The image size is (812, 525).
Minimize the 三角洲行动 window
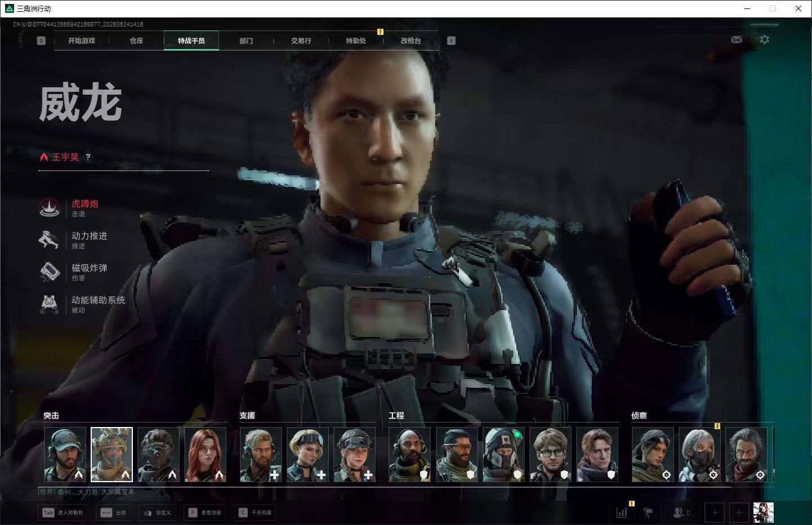tap(747, 8)
